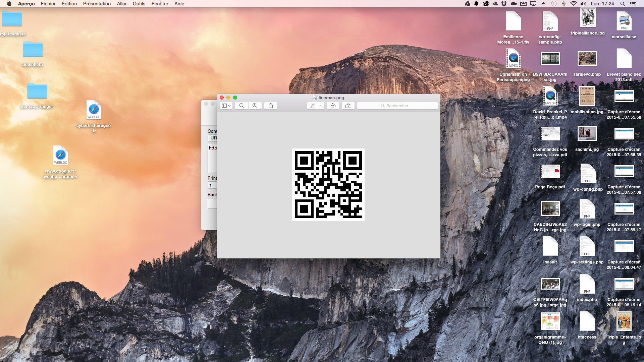Open the Aperçu menu
The image size is (644, 362).
coord(26,4)
